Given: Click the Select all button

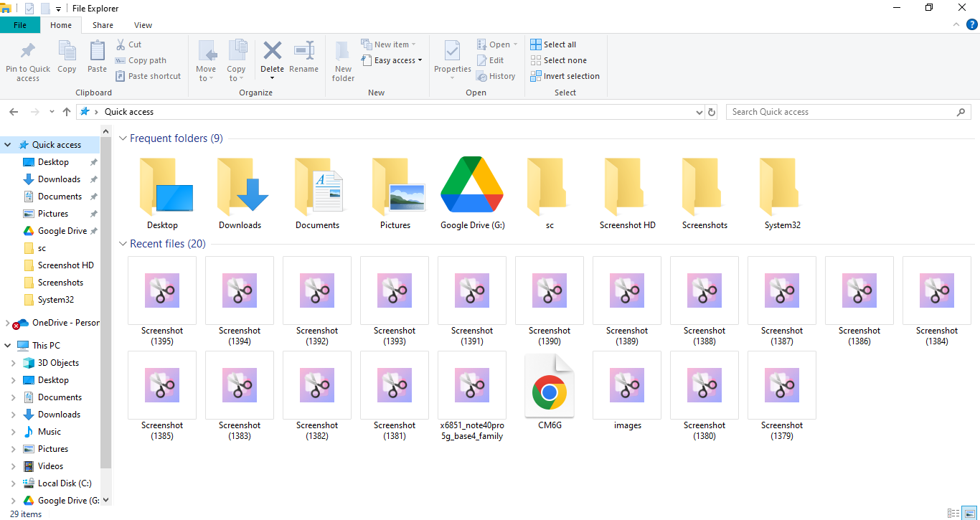Looking at the screenshot, I should 553,44.
